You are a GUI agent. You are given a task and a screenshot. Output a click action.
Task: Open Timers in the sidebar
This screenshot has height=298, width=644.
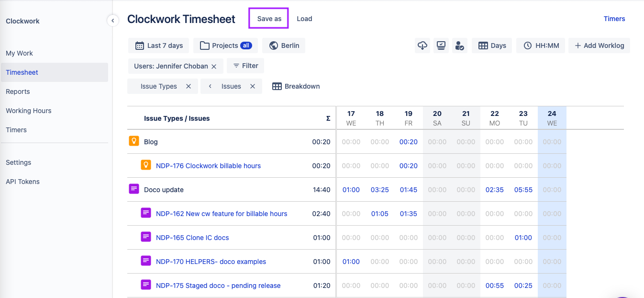tap(16, 130)
